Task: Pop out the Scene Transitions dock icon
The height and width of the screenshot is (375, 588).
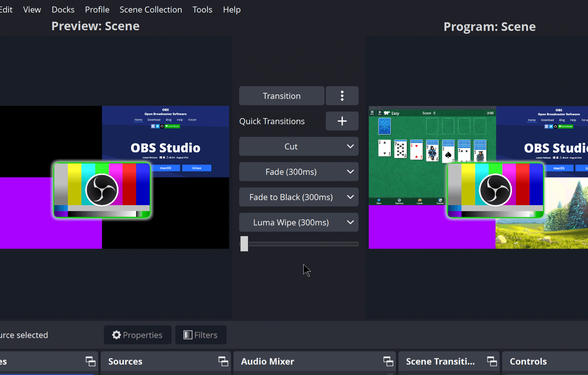Action: (491, 361)
